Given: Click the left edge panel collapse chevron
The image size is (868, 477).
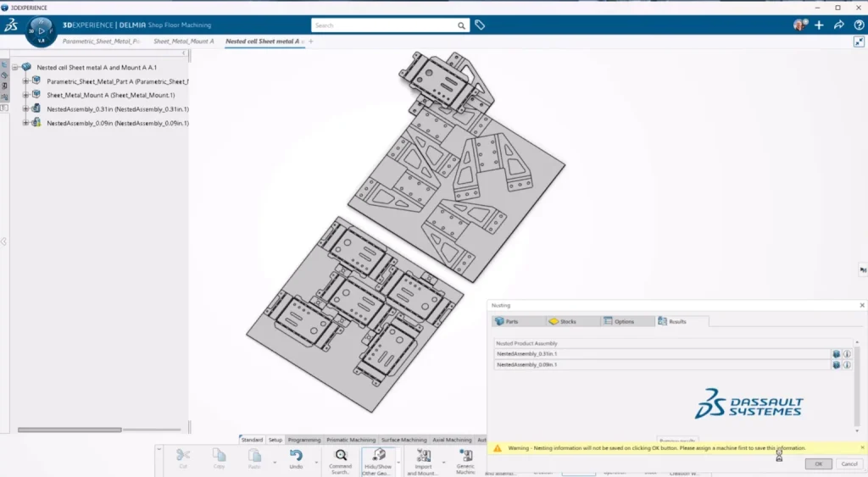Looking at the screenshot, I should click(x=3, y=241).
